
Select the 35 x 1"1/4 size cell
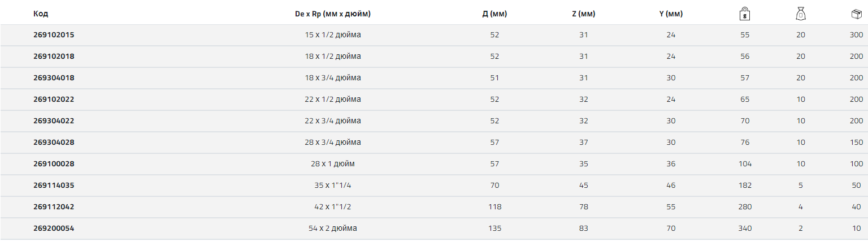[333, 186]
